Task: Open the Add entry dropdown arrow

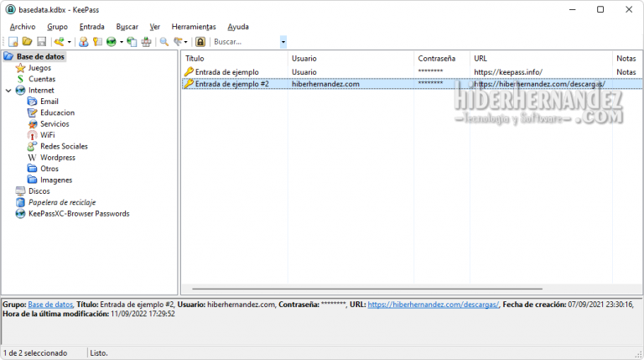Action: pyautogui.click(x=70, y=42)
